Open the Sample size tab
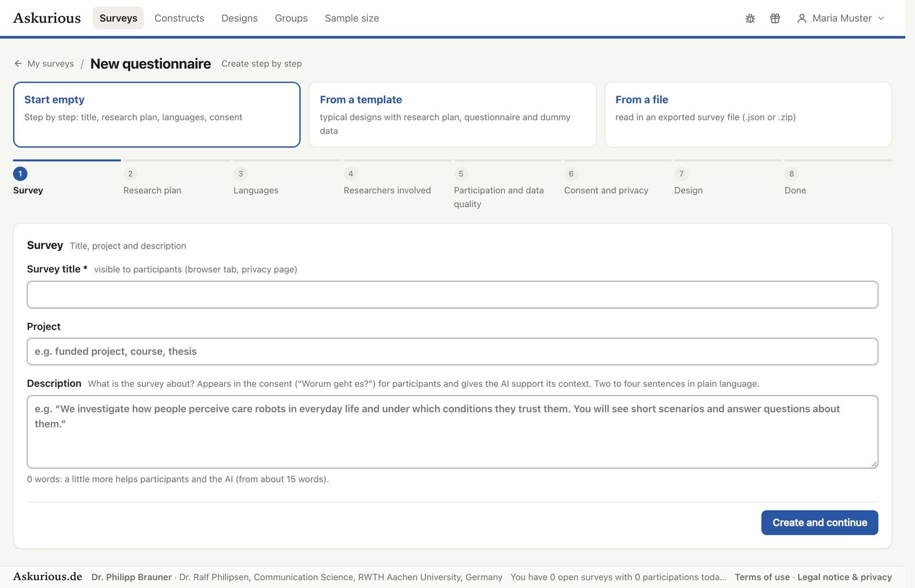This screenshot has width=915, height=588. [x=352, y=18]
